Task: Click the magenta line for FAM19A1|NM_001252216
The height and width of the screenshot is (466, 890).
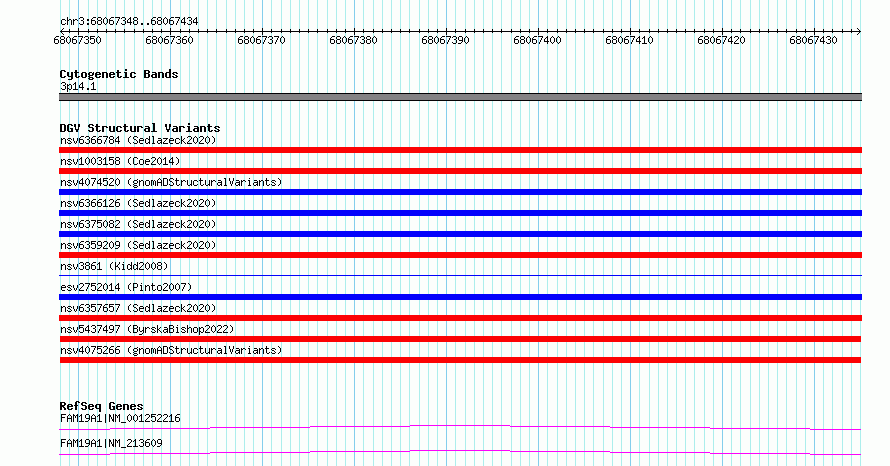Action: (460, 427)
